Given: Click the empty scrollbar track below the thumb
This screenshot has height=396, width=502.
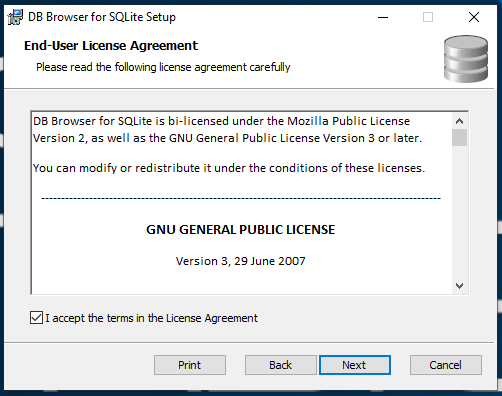Looking at the screenshot, I should point(459,212).
